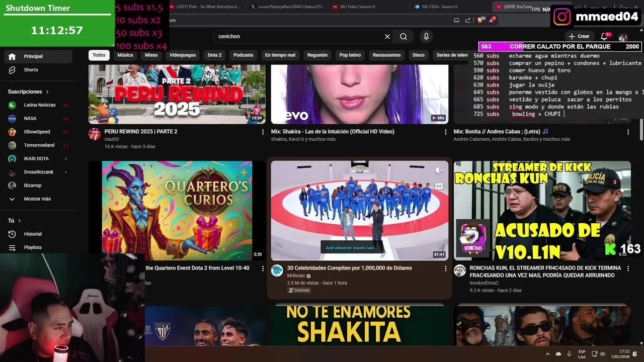
Task: Expand the Suscripciones section
Action: point(29,92)
